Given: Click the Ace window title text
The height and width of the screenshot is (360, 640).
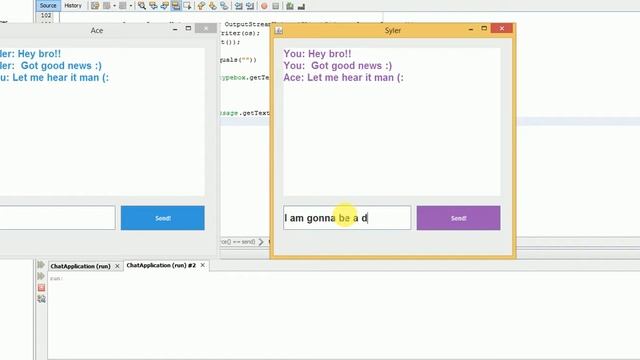Looking at the screenshot, I should [x=97, y=30].
